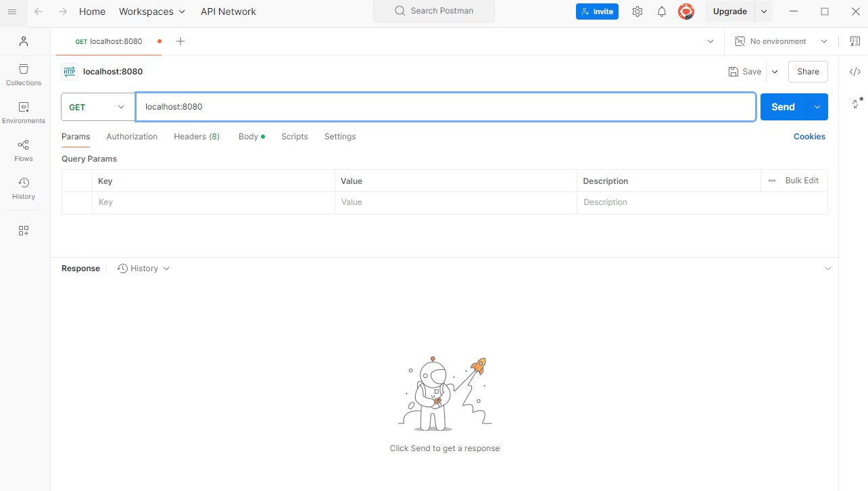Open the settings gear icon
Viewport: 868px width, 491px height.
637,11
